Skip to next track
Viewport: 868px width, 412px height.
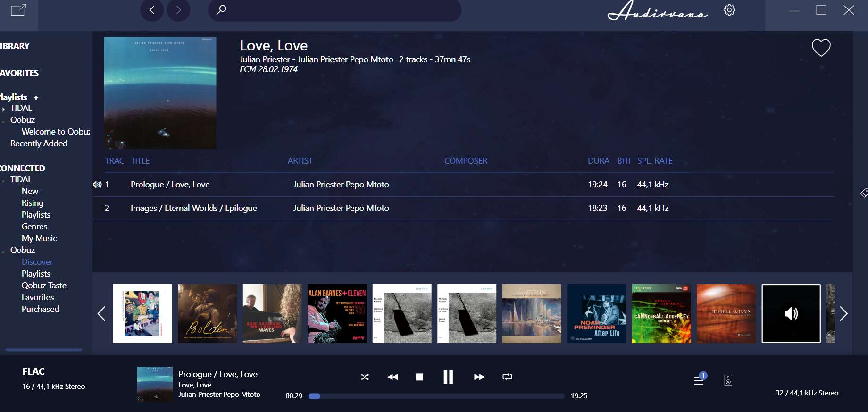tap(479, 377)
